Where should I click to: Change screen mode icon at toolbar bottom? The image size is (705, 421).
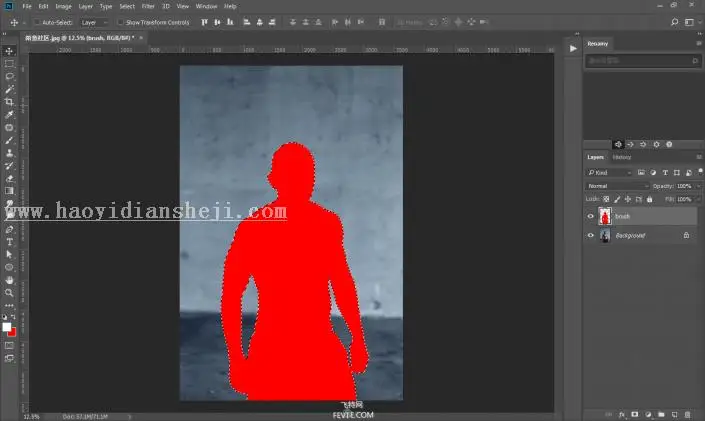[x=9, y=358]
